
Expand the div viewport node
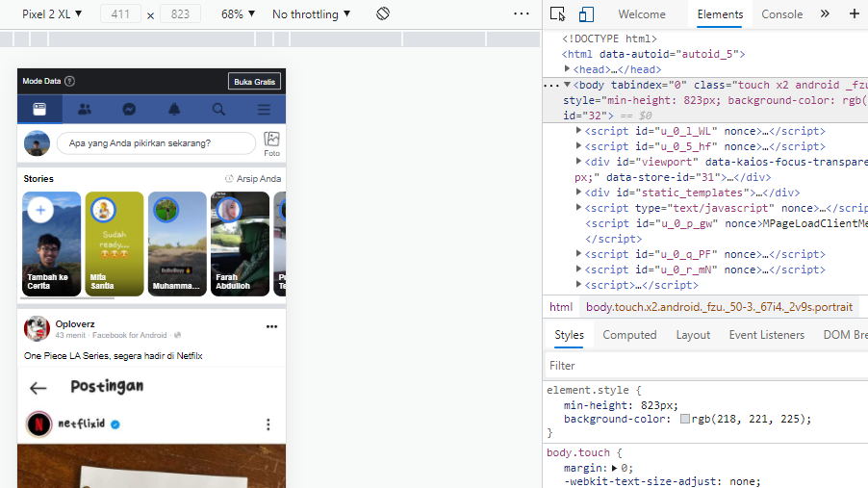coord(578,161)
